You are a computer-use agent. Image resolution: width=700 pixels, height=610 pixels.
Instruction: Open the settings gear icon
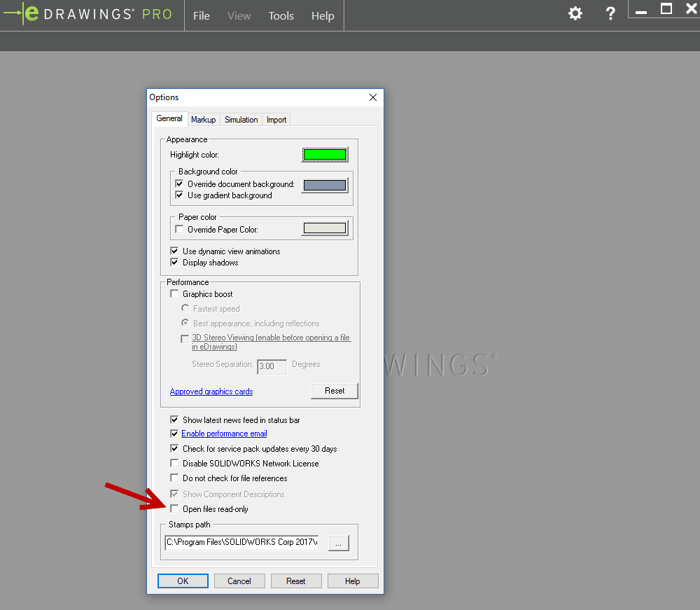[575, 13]
